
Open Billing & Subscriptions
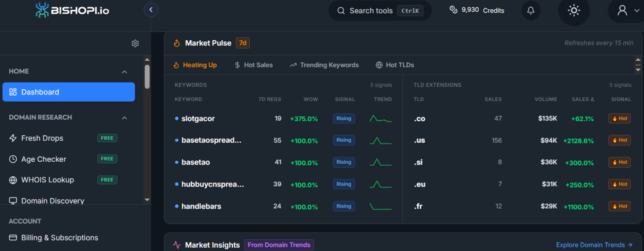(x=59, y=237)
